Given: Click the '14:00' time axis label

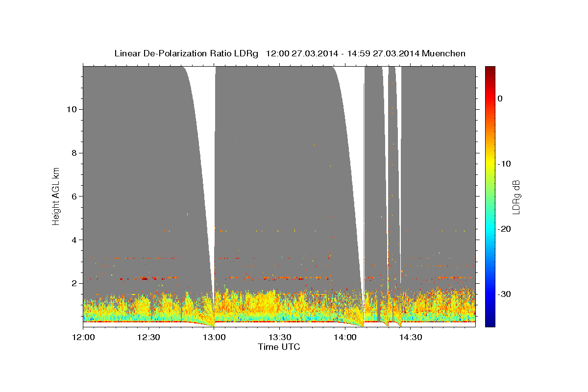Looking at the screenshot, I should [345, 337].
